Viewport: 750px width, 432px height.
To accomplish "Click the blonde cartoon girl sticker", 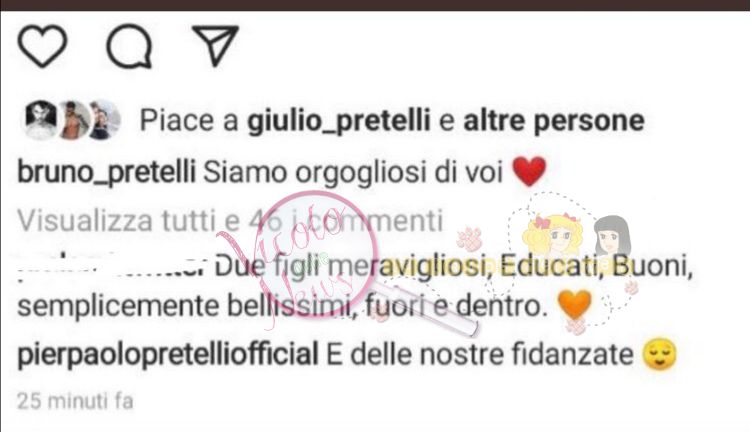I will [554, 234].
